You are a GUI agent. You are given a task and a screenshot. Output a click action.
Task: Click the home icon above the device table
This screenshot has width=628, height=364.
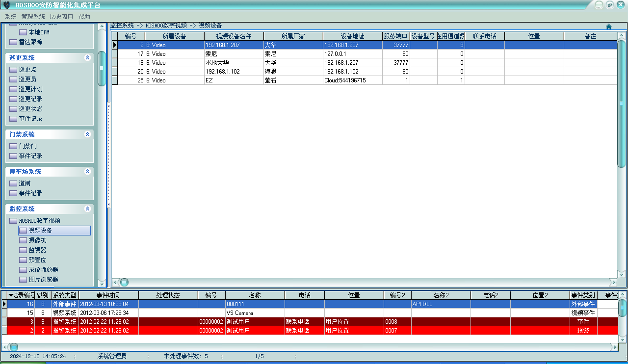[609, 26]
